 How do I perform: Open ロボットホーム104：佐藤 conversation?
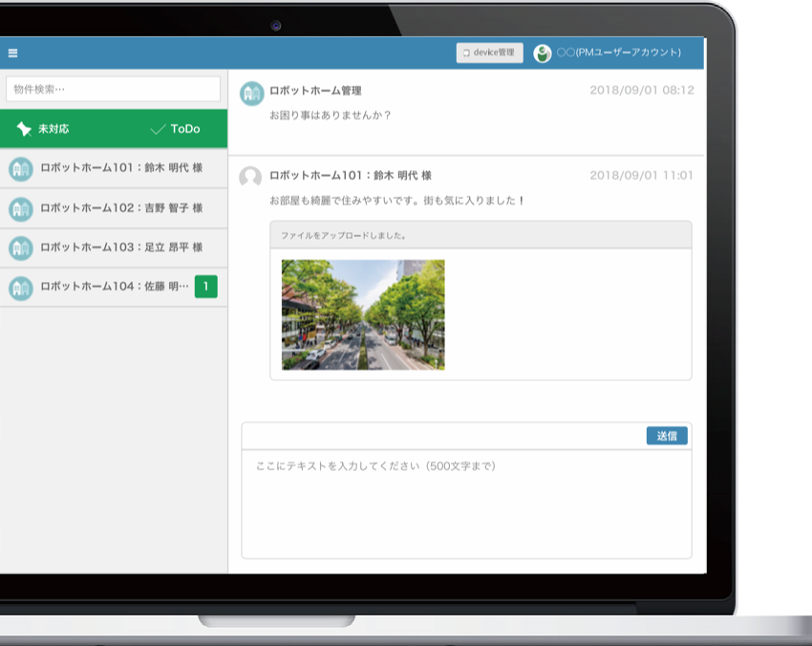(x=114, y=287)
